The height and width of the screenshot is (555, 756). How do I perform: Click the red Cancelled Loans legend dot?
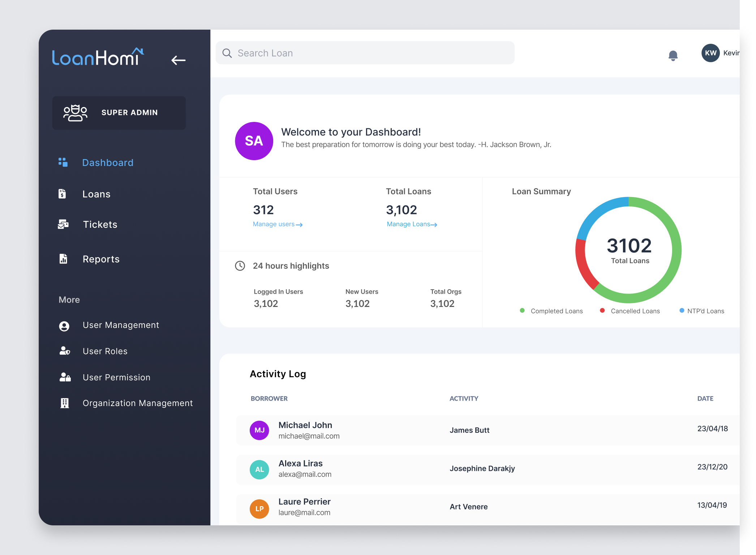[x=602, y=311]
